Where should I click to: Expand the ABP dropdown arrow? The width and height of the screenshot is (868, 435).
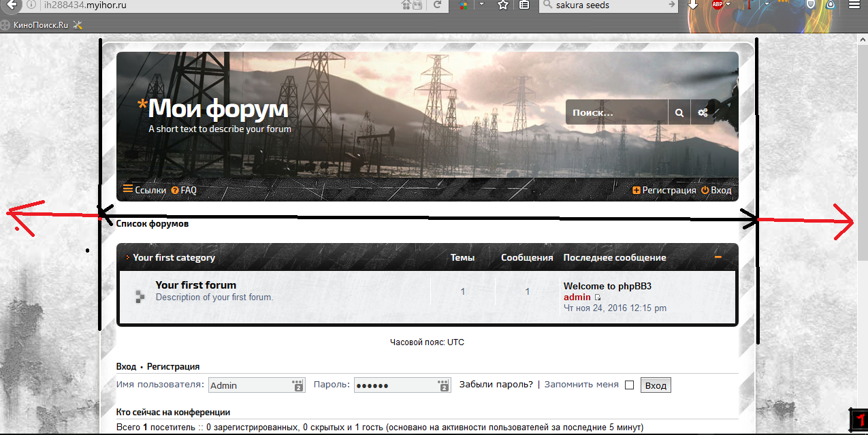pos(728,4)
